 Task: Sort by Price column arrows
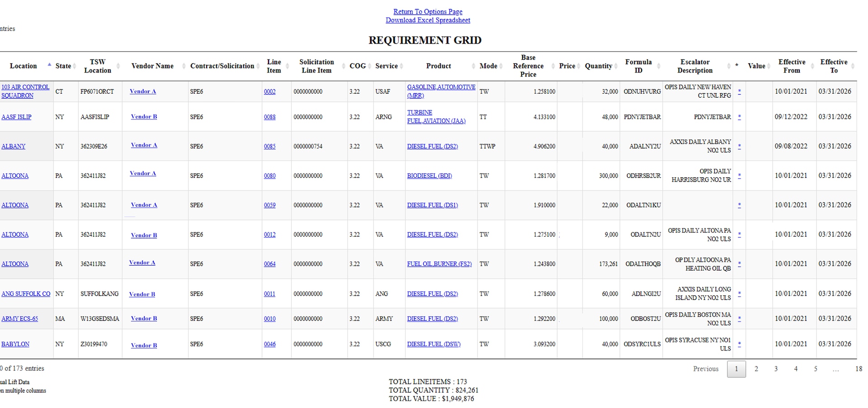(x=579, y=66)
